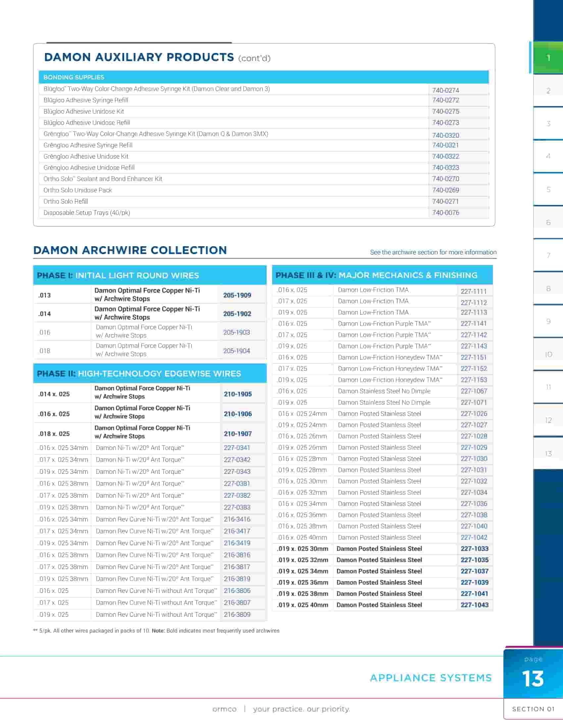Click the page 13 badge
This screenshot has width=563, height=728.
[x=533, y=673]
